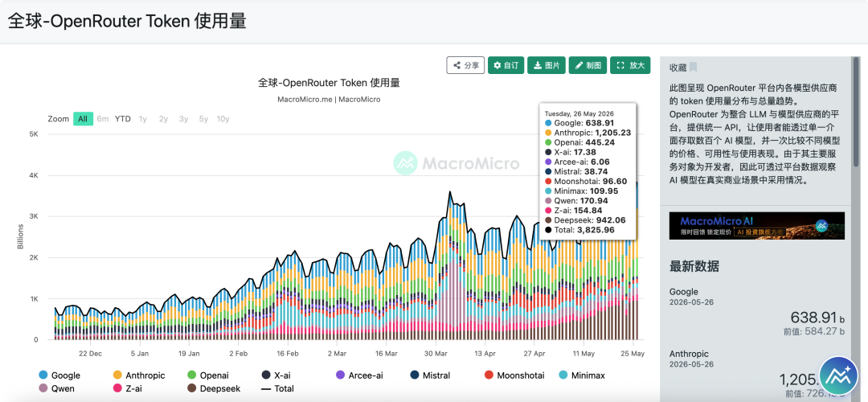Click Google 前值 584.27 b text
Screen dimensions: 868x402
point(814,332)
